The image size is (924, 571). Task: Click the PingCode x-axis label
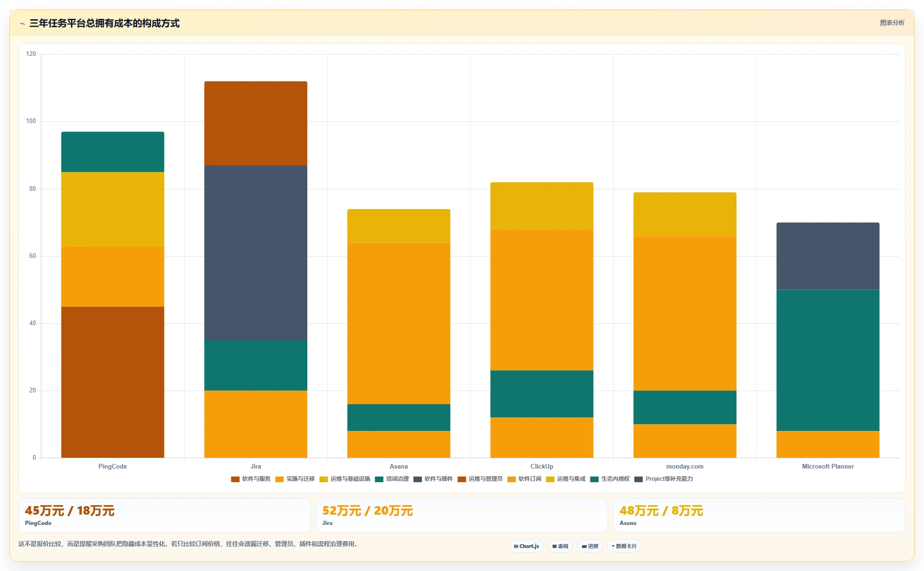tap(113, 466)
